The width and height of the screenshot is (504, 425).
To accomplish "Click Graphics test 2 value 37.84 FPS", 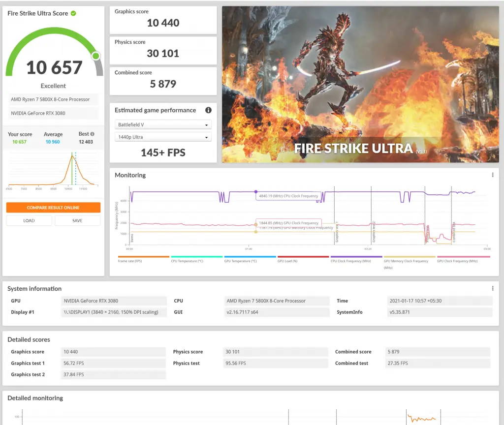I will tap(113, 374).
